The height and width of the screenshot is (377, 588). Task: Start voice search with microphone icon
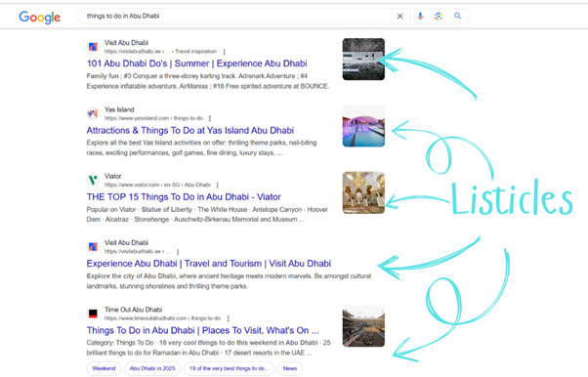(420, 16)
